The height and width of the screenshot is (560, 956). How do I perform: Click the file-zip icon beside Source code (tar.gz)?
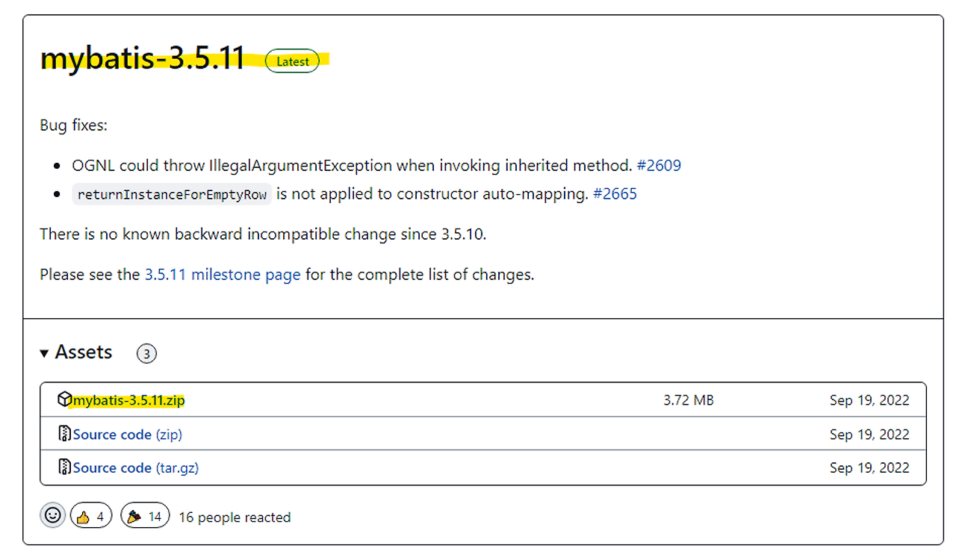(64, 467)
